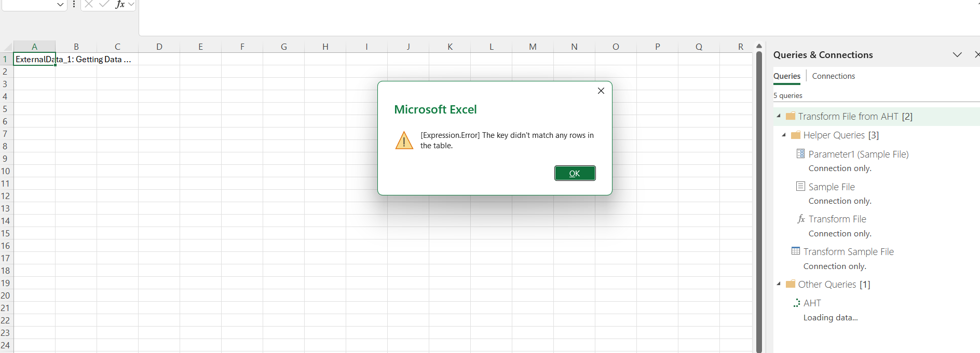Screen dimensions: 980x353
Task: Close the Microsoft Excel error dialog
Action: [x=601, y=91]
